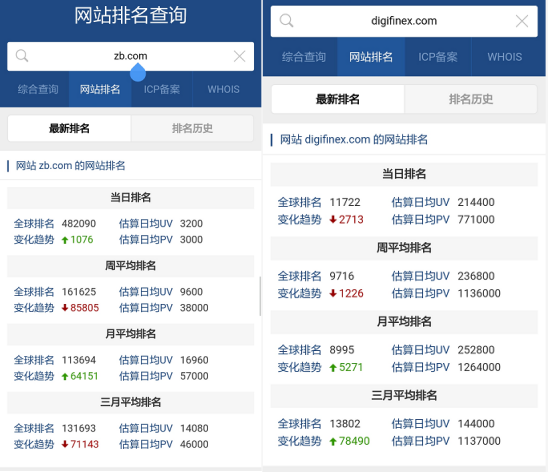
Task: Click 月平均排名 header in zb.com panel
Action: tap(131, 334)
